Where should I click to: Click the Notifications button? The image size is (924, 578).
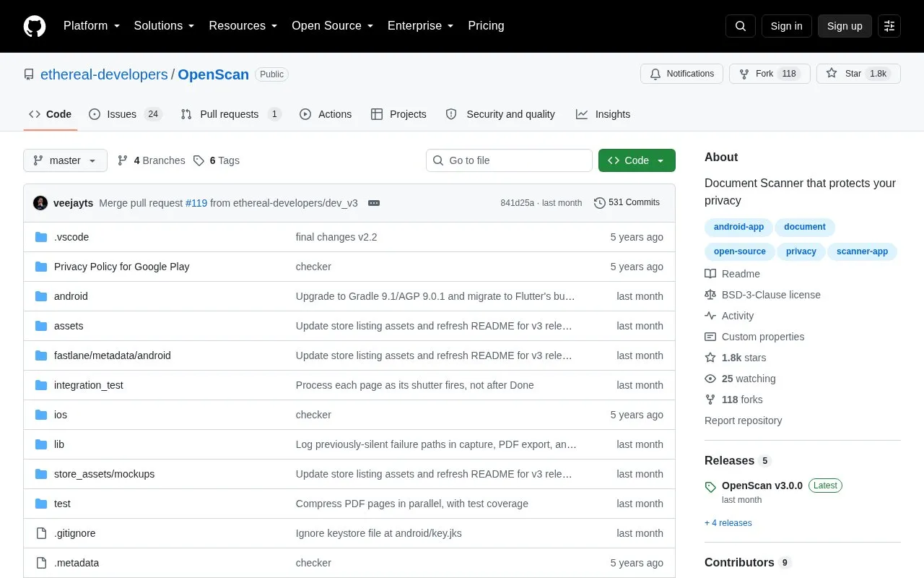[x=681, y=74]
